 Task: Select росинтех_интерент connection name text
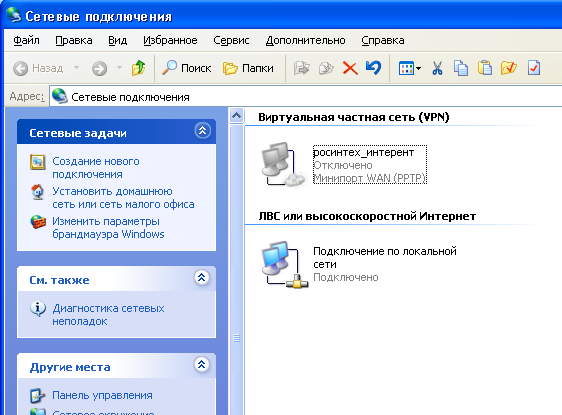(x=363, y=152)
